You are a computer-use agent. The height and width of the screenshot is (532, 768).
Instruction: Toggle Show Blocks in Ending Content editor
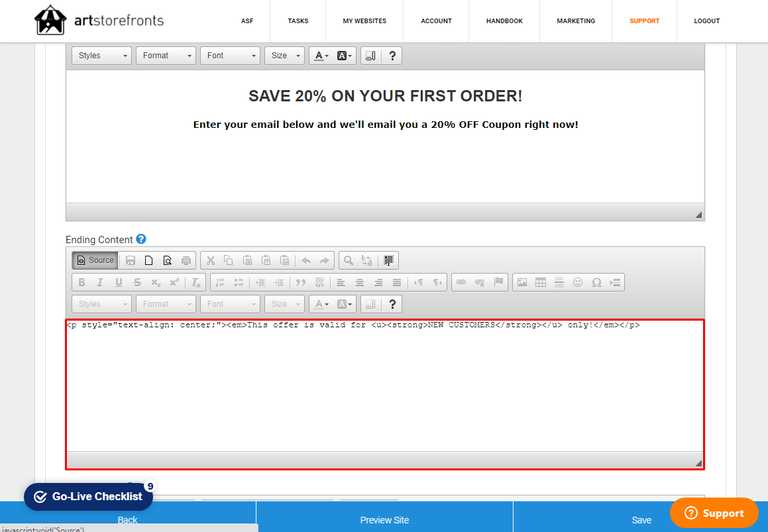(371, 304)
